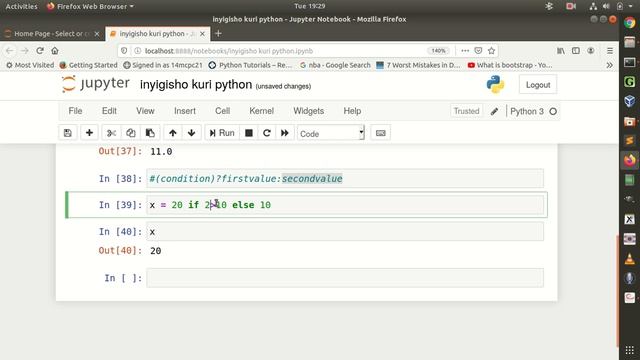Insert cell below with plus icon

(x=89, y=133)
